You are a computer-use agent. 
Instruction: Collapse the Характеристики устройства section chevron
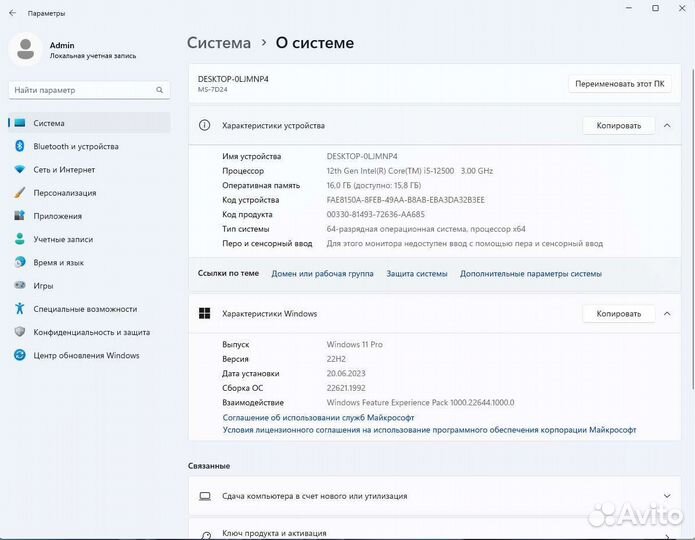tap(667, 125)
